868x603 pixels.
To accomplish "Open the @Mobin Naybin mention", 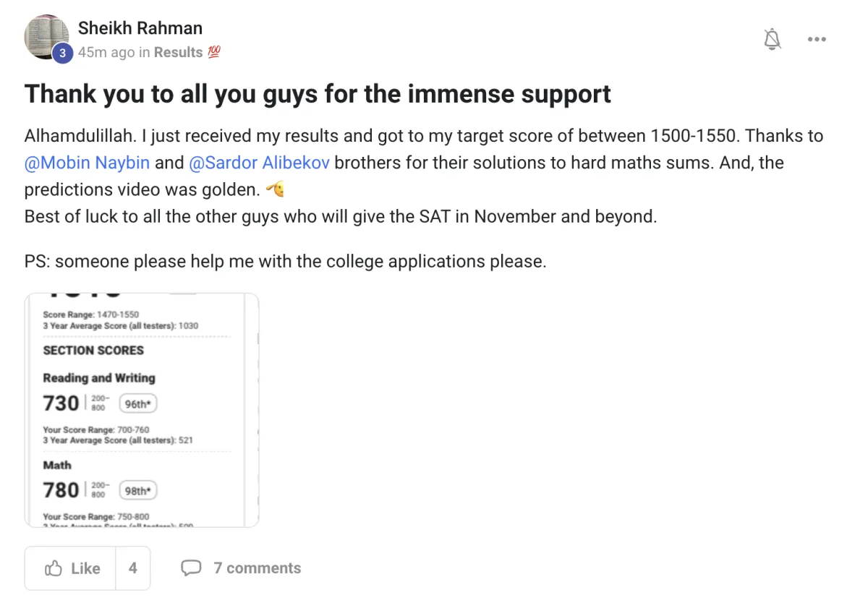I will pos(87,163).
